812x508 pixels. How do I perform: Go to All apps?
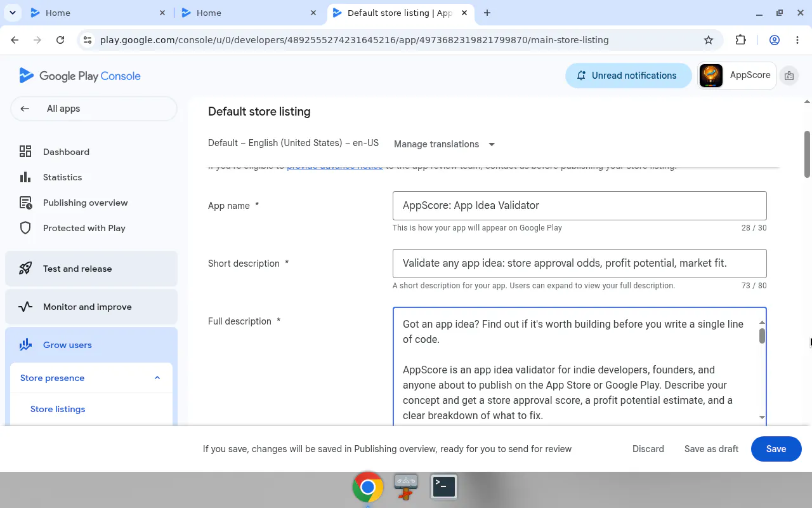(94, 109)
